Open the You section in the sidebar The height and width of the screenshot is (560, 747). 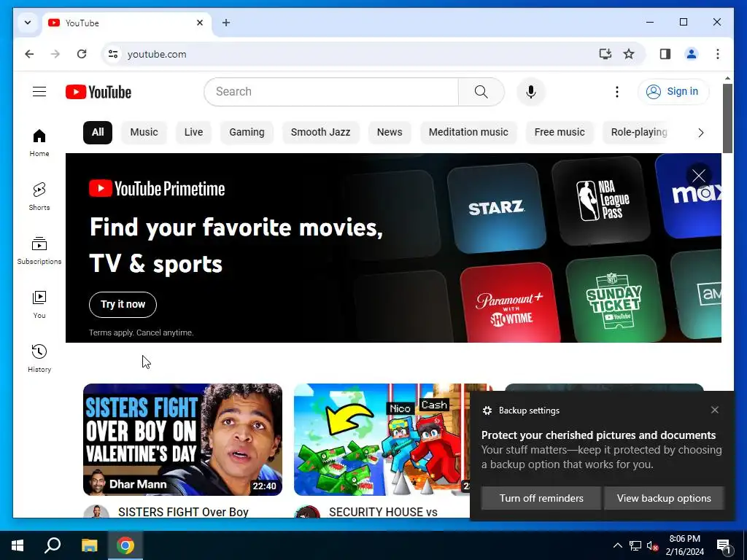click(x=39, y=305)
